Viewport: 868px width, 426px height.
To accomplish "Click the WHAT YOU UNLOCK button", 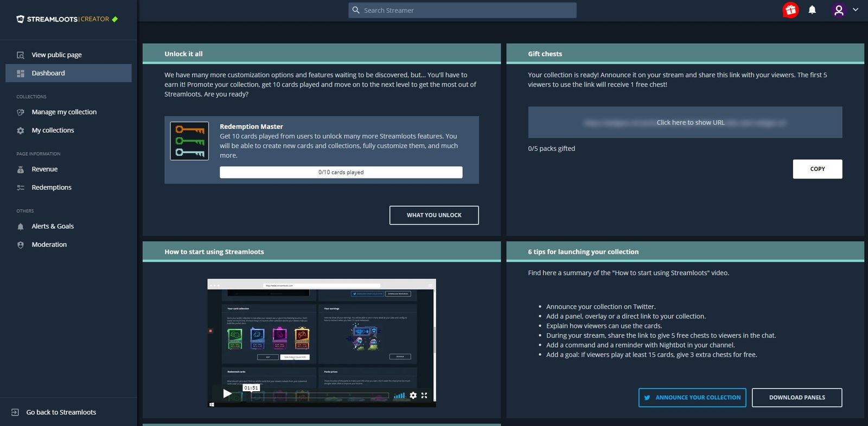I will point(434,215).
